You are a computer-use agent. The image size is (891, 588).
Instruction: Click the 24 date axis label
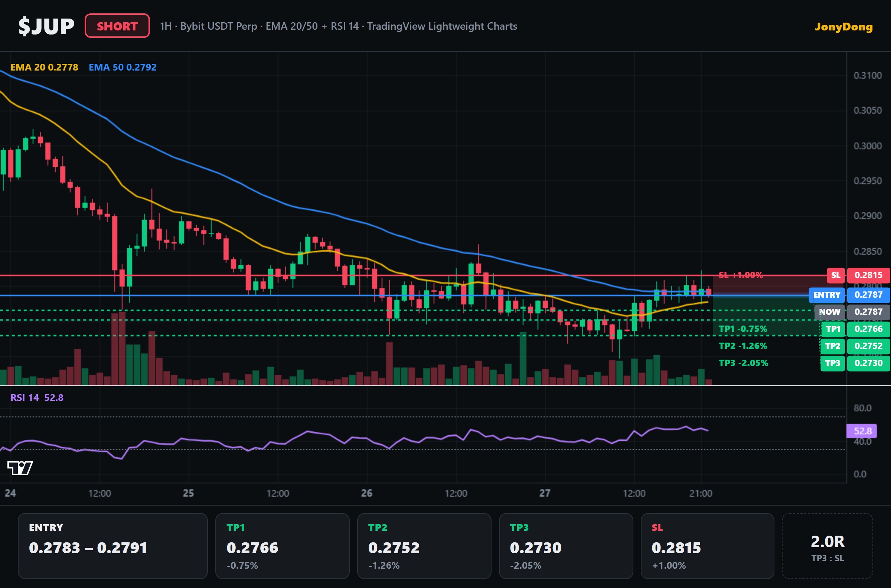(x=10, y=493)
